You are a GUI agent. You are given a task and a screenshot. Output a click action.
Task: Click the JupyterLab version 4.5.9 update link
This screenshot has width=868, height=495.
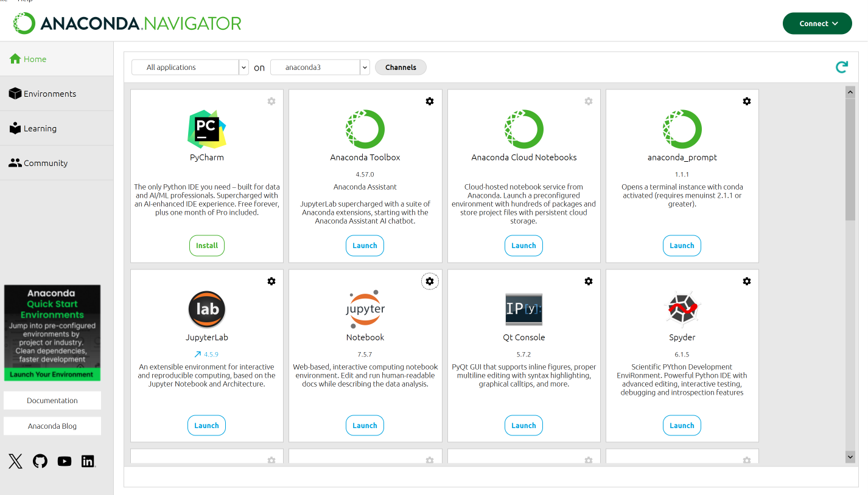211,354
